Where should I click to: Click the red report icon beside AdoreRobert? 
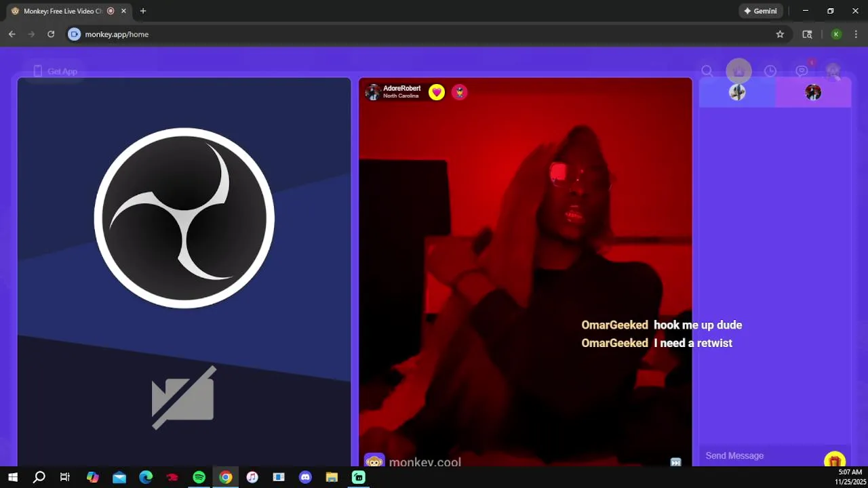pyautogui.click(x=460, y=92)
